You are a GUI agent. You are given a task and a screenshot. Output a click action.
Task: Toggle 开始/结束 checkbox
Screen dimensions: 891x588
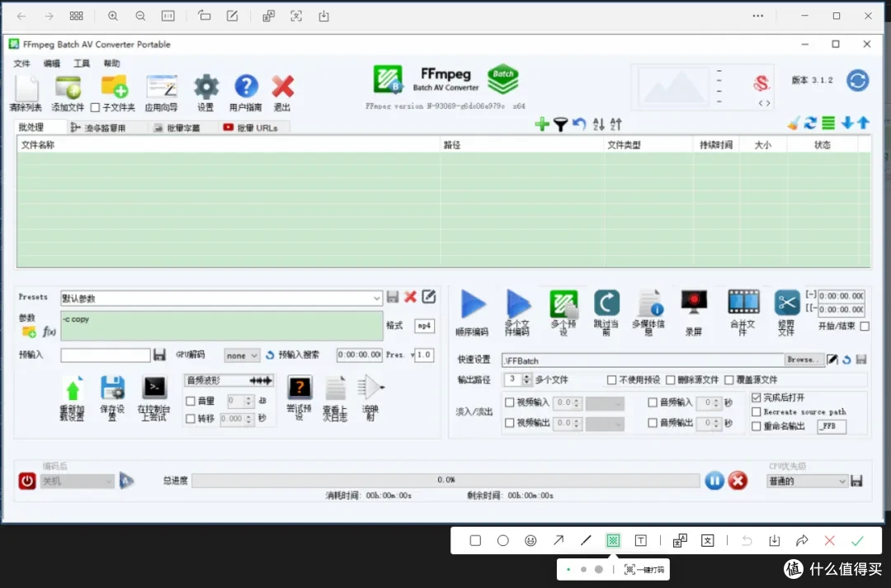click(x=865, y=326)
